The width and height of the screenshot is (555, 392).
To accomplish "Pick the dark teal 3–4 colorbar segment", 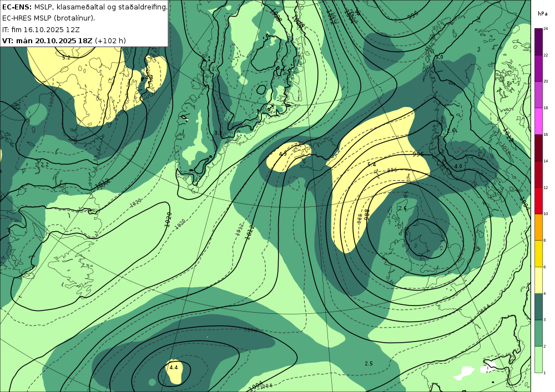I will pyautogui.click(x=538, y=307).
